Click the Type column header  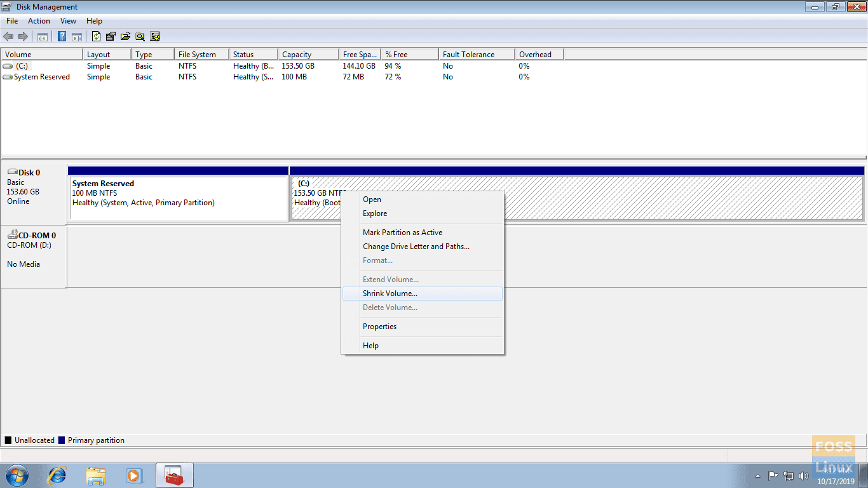point(153,55)
